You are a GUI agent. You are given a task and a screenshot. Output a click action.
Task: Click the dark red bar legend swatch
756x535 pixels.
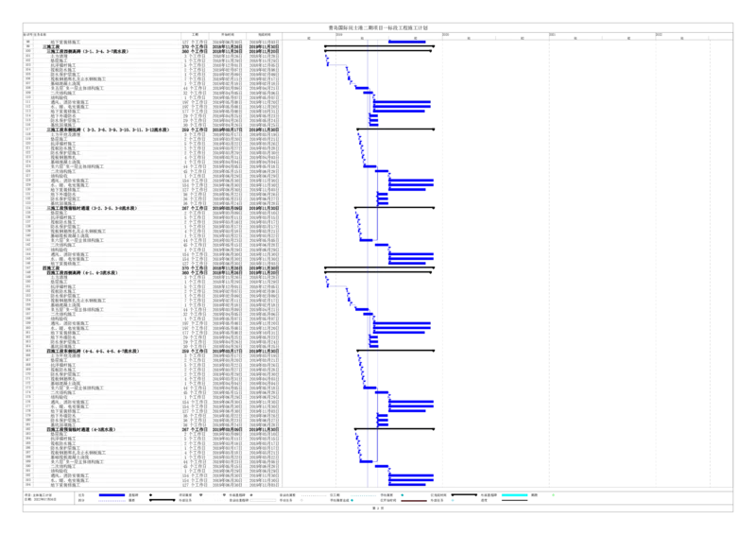(413, 501)
